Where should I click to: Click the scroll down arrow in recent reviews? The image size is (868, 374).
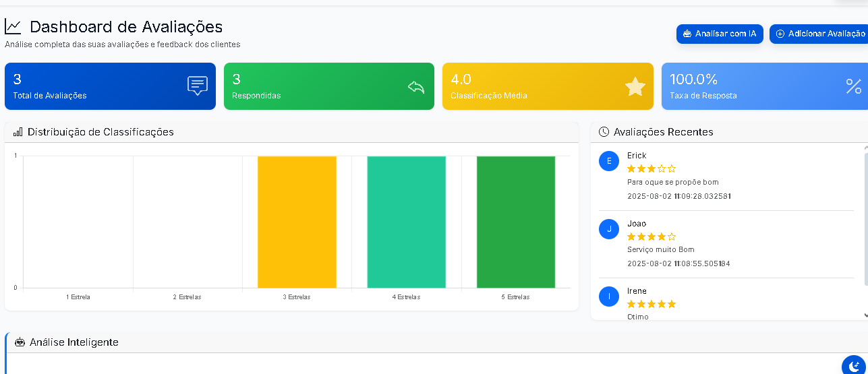[866, 315]
